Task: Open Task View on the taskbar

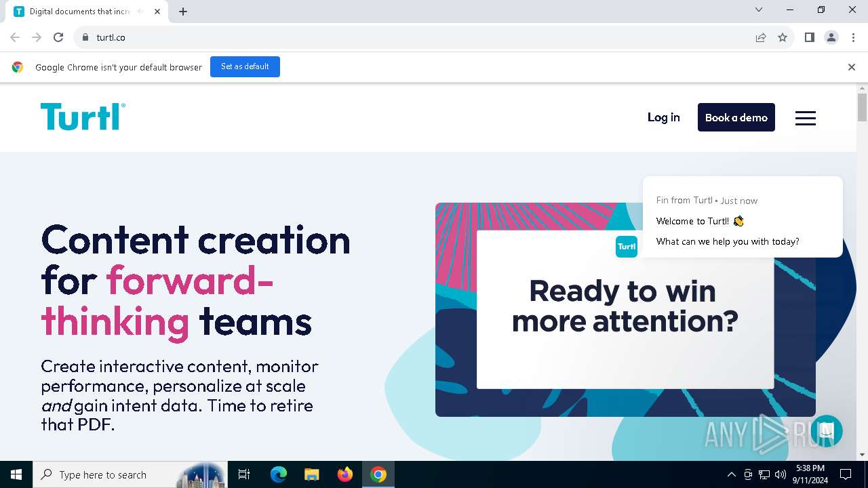Action: coord(244,474)
